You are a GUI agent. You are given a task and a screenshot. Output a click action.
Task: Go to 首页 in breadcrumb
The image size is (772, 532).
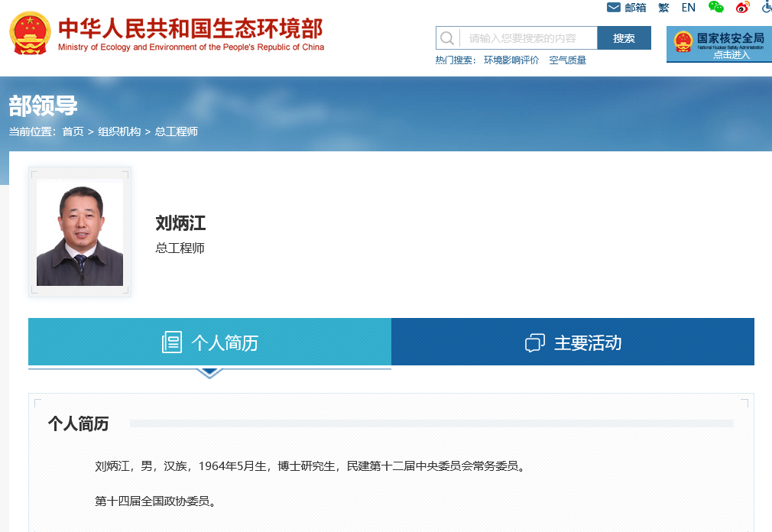73,131
